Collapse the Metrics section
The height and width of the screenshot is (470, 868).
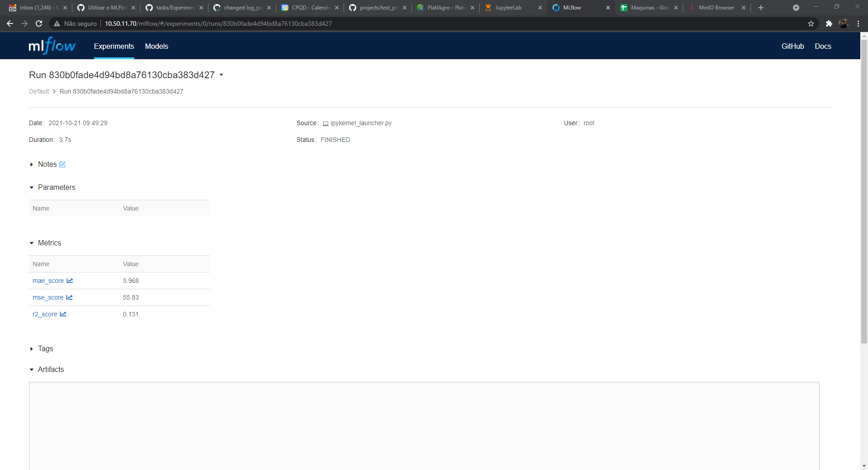(x=32, y=243)
